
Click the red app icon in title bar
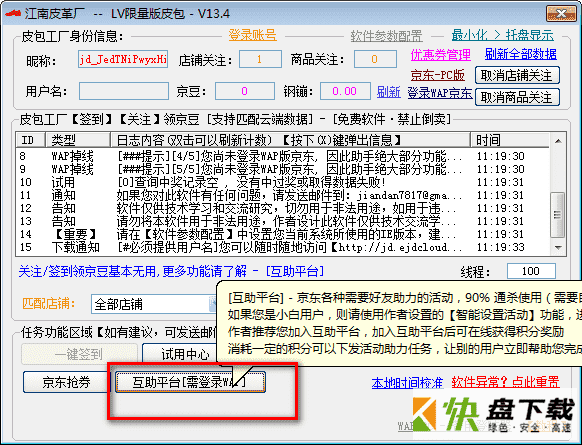pos(13,13)
